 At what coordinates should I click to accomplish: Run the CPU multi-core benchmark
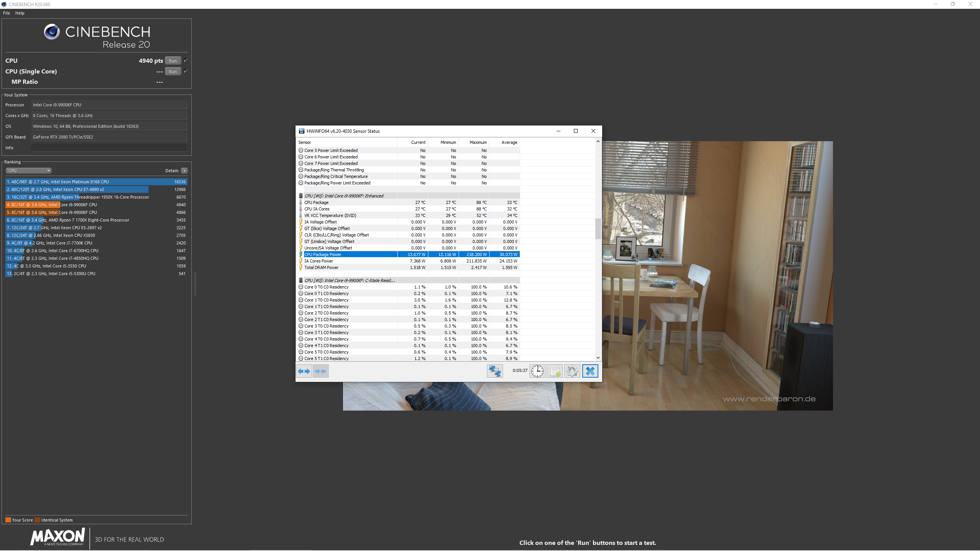pyautogui.click(x=173, y=61)
